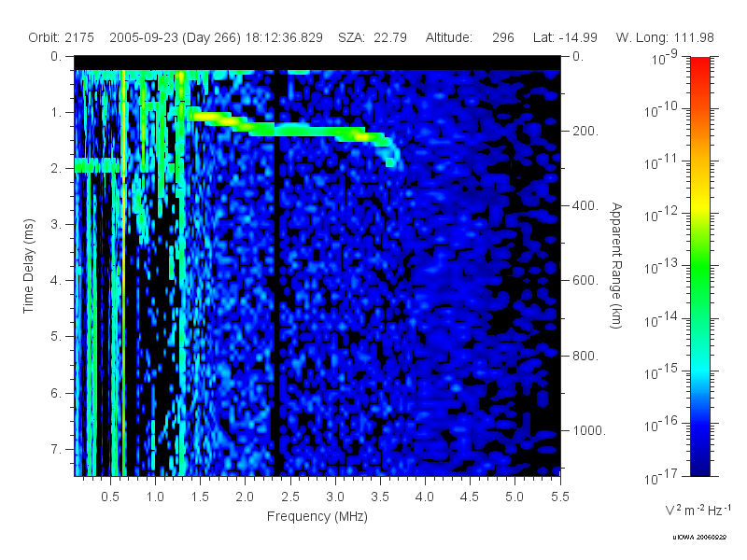Select the date '2005-09-23 (Day 266)' text
Screen dimensions: 747x560
(175, 37)
